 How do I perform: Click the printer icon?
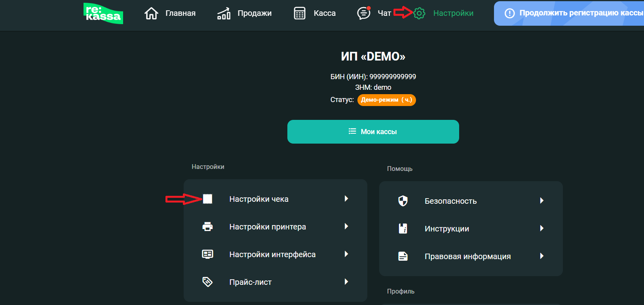(208, 227)
